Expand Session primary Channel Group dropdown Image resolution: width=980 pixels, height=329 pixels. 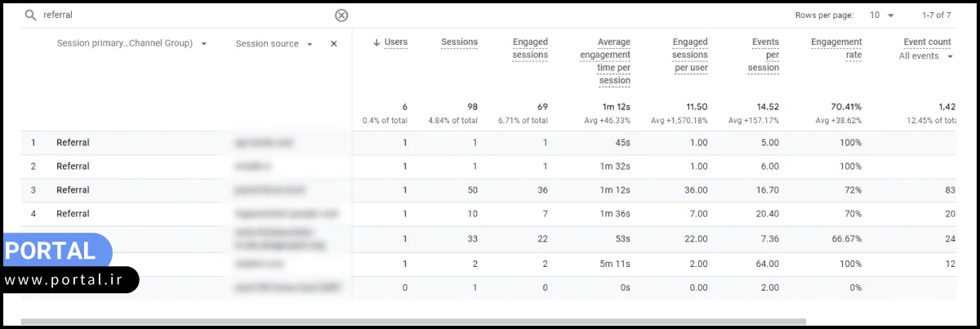(203, 44)
